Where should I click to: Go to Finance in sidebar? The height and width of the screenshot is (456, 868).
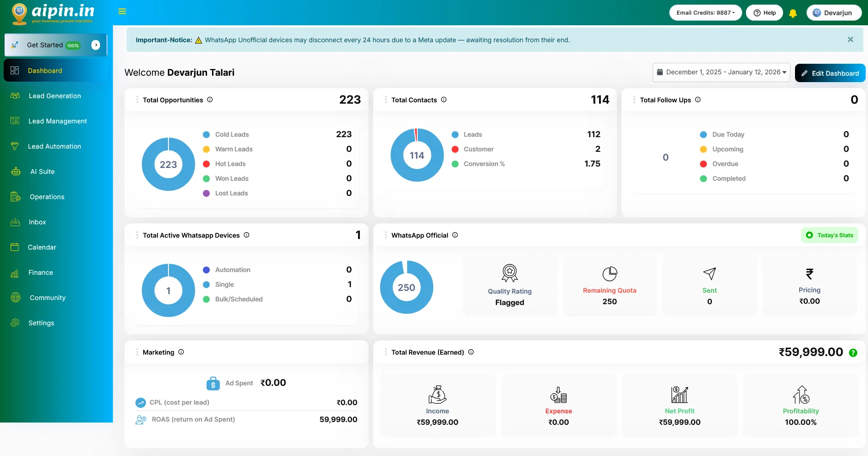point(40,272)
